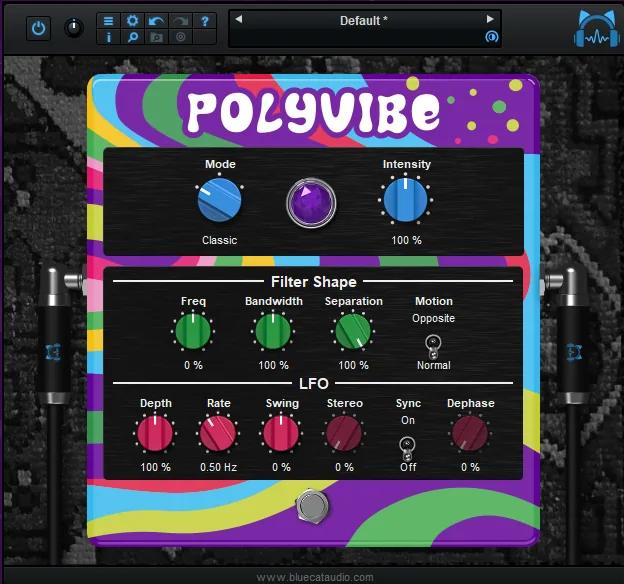
Task: Click the Mode selector knob
Action: coord(219,199)
